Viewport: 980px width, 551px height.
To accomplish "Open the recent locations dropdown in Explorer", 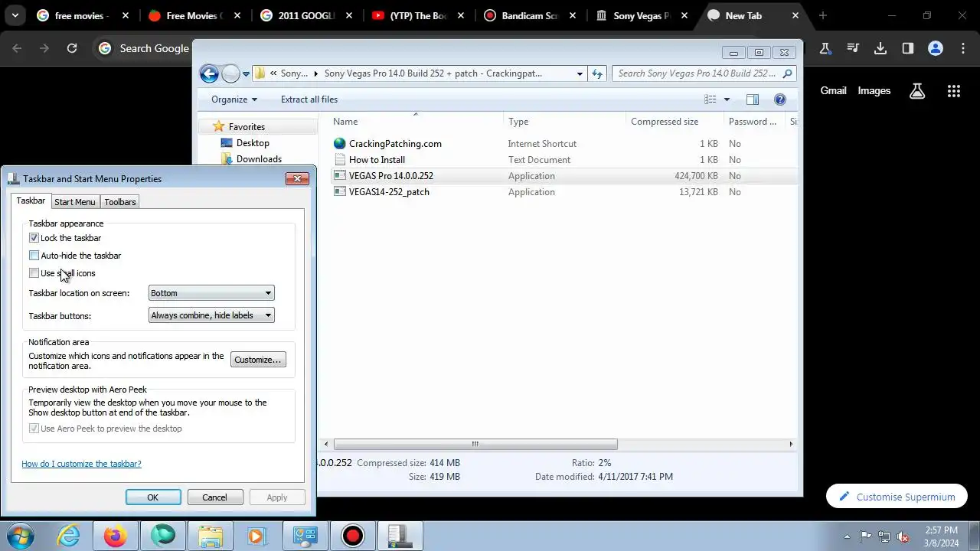I will point(246,74).
